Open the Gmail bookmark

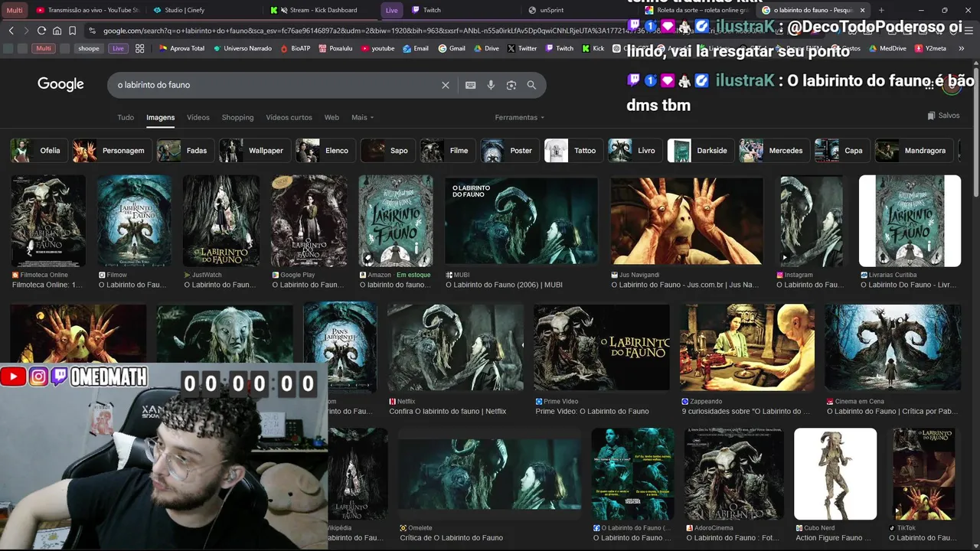tap(452, 48)
